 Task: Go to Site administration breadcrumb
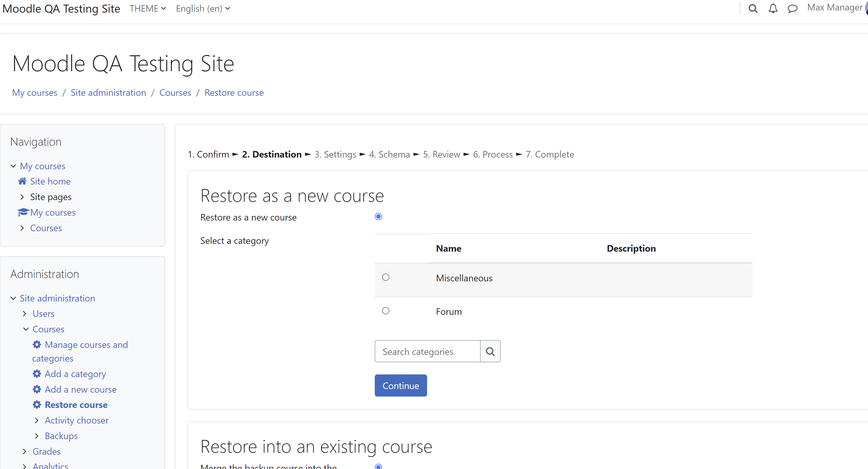[x=108, y=93]
